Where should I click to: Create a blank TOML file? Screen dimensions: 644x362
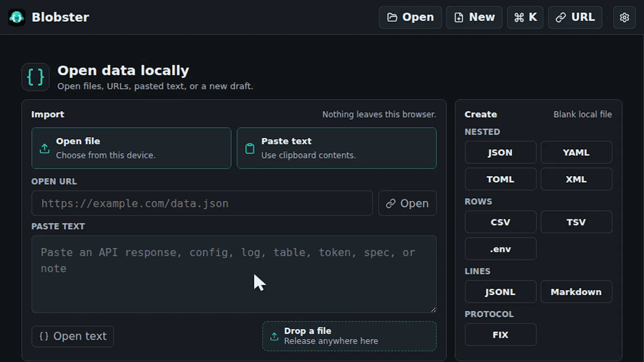[x=500, y=179]
